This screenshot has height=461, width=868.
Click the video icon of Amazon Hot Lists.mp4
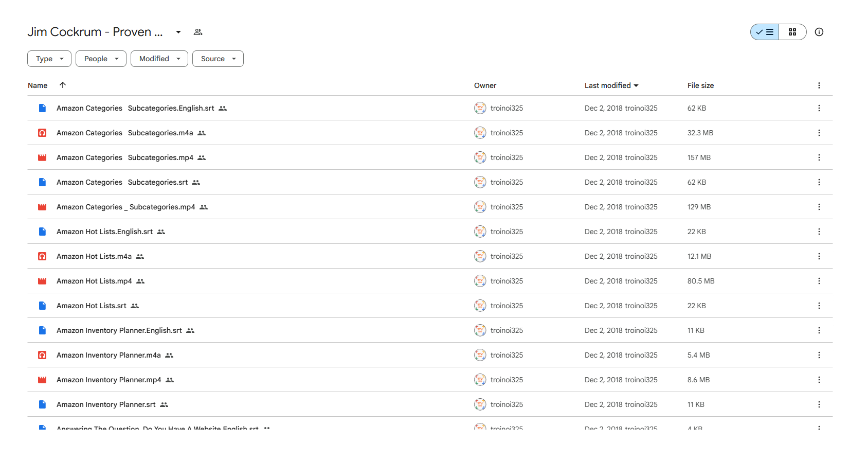tap(42, 281)
